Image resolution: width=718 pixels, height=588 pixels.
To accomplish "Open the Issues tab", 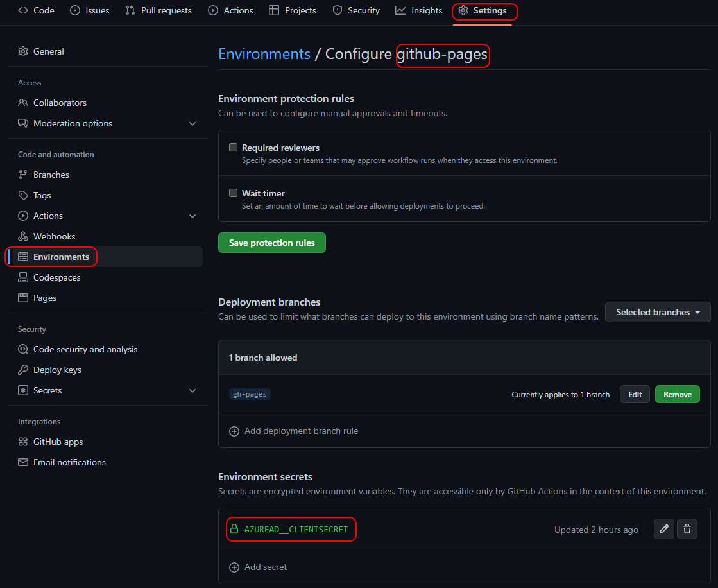I will (x=90, y=10).
